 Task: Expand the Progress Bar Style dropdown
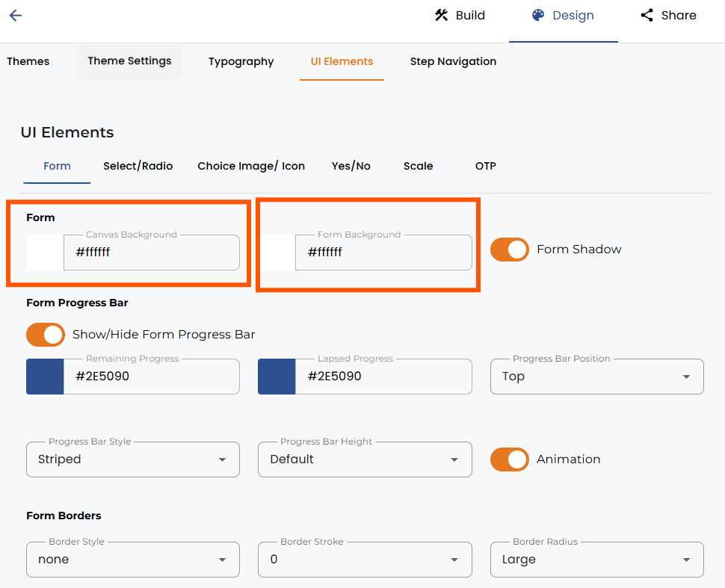click(133, 459)
